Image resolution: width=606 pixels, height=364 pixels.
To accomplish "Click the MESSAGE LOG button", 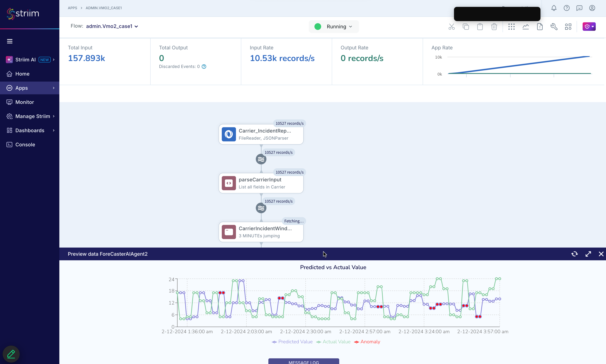I will point(303,362).
